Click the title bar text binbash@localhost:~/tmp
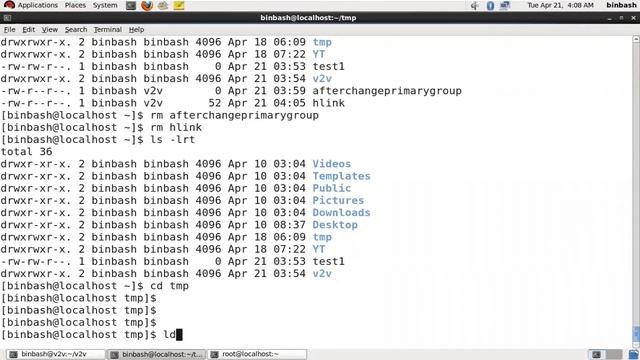Image resolution: width=640 pixels, height=360 pixels. click(x=308, y=18)
